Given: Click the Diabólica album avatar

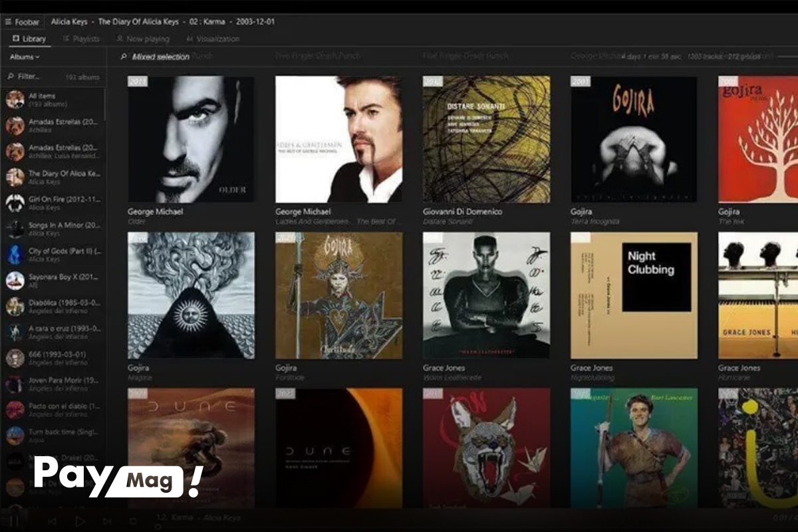Looking at the screenshot, I should point(15,307).
